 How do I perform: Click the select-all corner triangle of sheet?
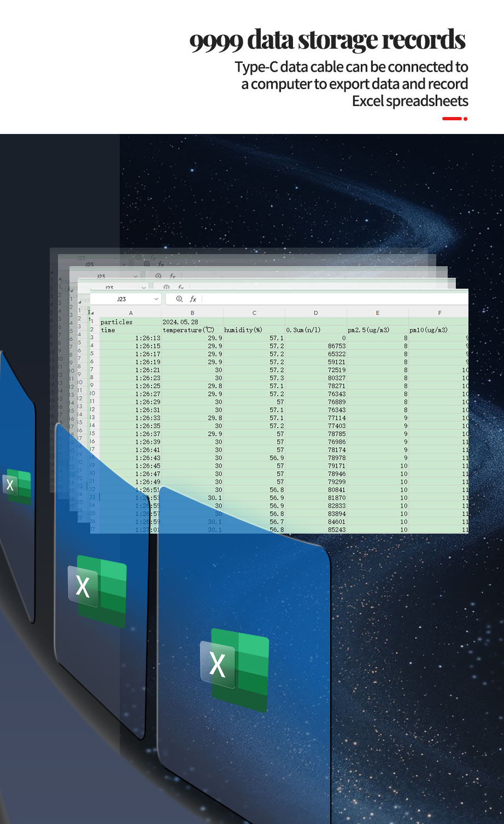coord(92,313)
